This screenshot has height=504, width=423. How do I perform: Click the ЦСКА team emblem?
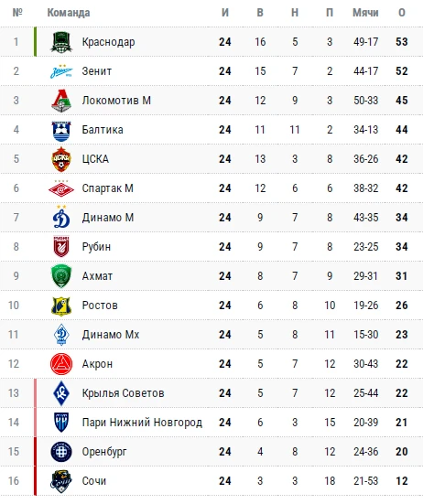[61, 159]
